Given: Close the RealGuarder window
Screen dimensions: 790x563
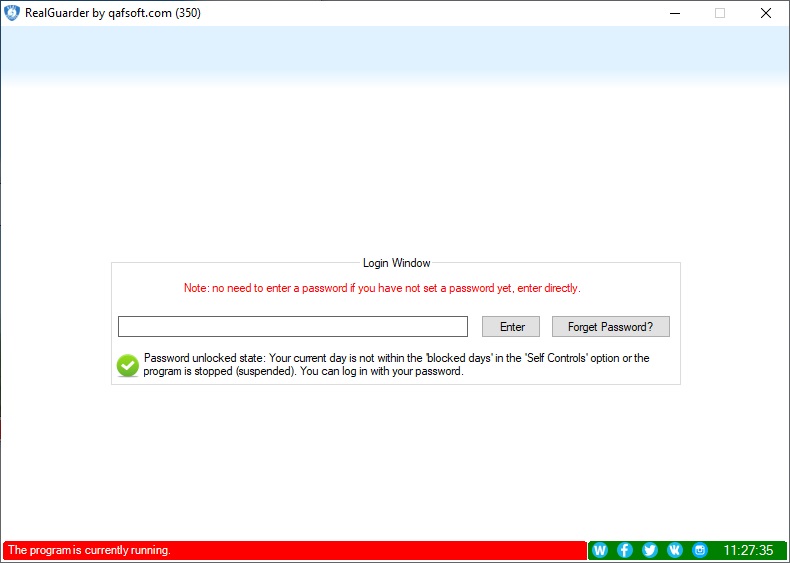Looking at the screenshot, I should [765, 13].
